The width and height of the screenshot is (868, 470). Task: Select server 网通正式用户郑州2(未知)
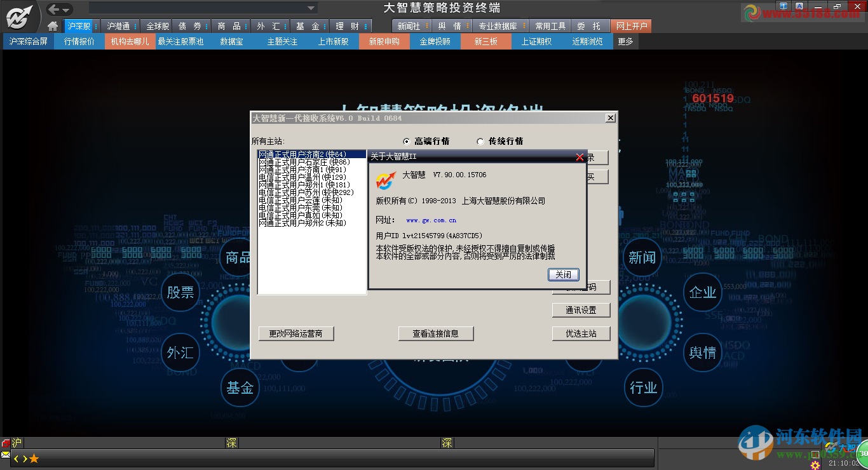(x=312, y=223)
